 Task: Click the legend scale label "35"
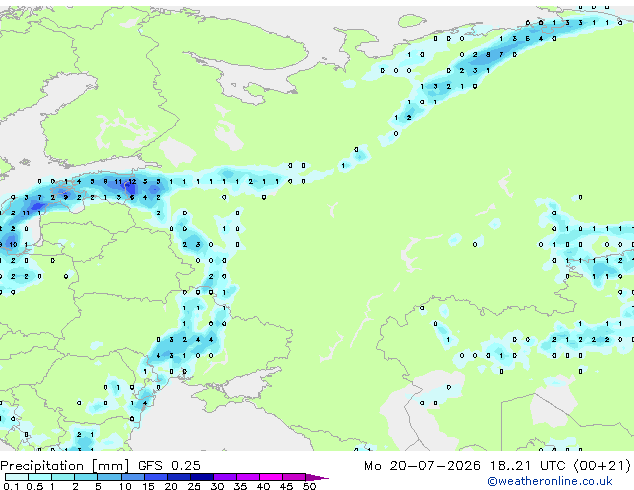pos(241,486)
